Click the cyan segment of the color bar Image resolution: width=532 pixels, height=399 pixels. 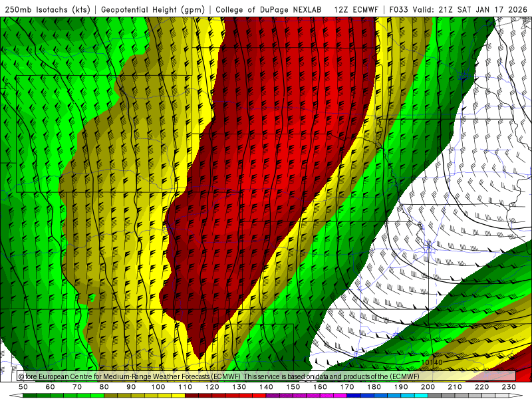point(421,396)
